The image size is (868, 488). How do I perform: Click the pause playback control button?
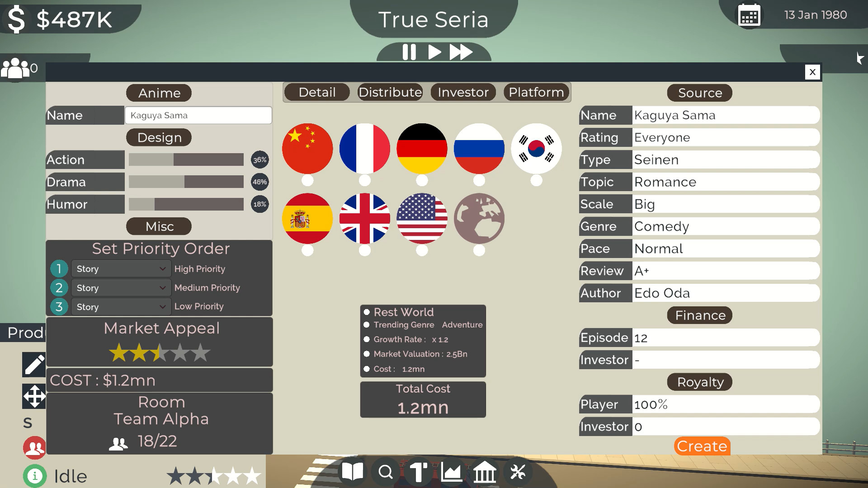coord(408,52)
